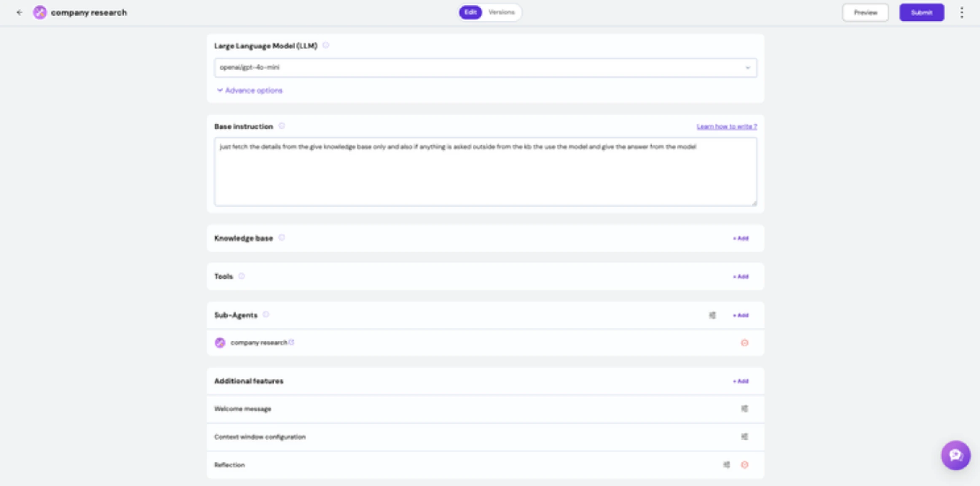Show info tooltip for Tools
Screen dimensions: 980x486
242,276
